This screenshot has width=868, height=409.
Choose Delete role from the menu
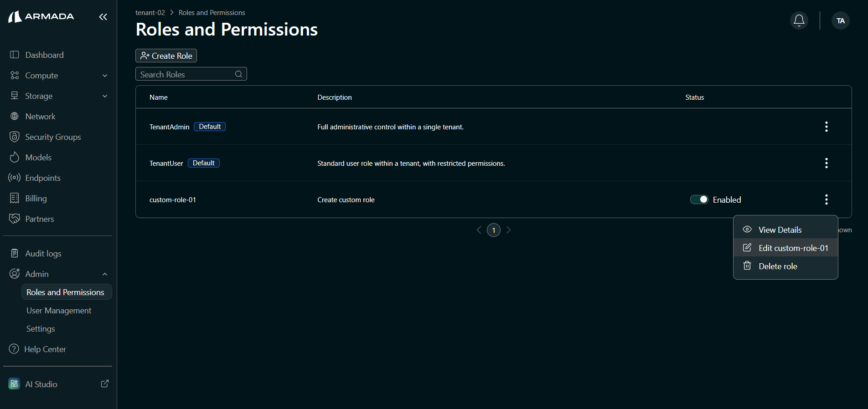click(x=785, y=266)
